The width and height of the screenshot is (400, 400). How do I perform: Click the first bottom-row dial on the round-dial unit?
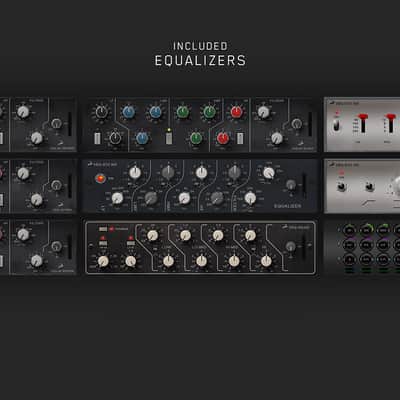(x=349, y=259)
